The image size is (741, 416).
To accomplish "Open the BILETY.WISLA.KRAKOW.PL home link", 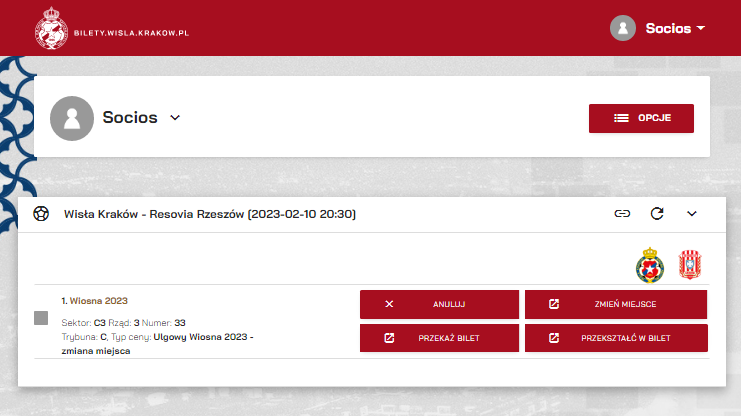I will 131,33.
